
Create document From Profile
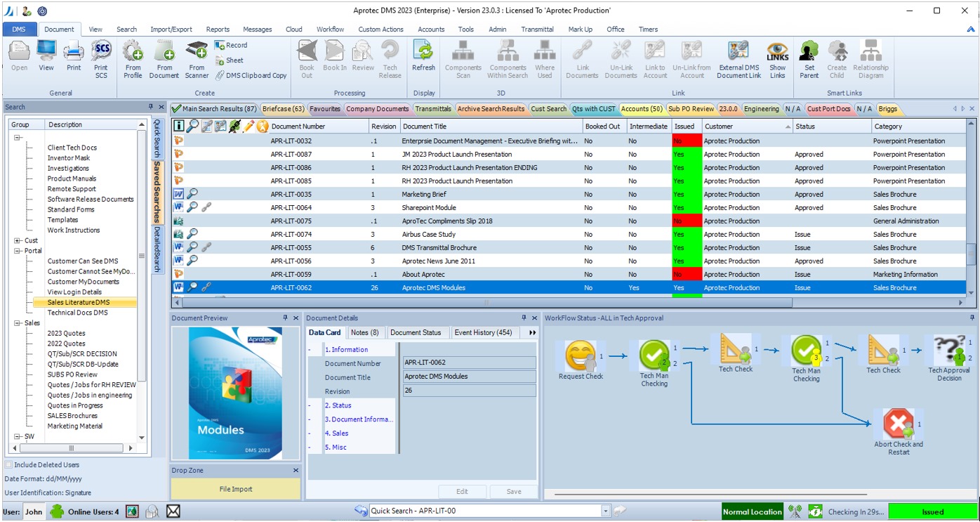pyautogui.click(x=133, y=59)
